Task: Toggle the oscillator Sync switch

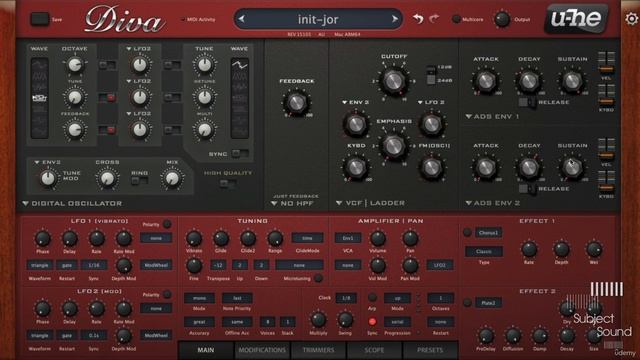Action: click(239, 154)
